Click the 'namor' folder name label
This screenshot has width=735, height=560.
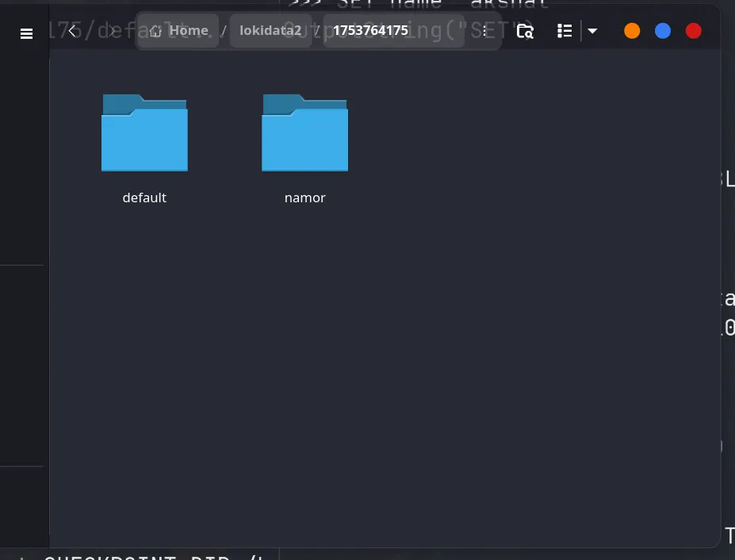(304, 198)
